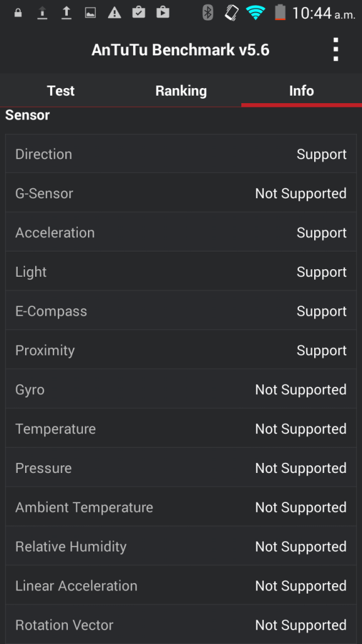Tap the lock icon in status bar
Screen dimensions: 362x644
click(x=18, y=13)
